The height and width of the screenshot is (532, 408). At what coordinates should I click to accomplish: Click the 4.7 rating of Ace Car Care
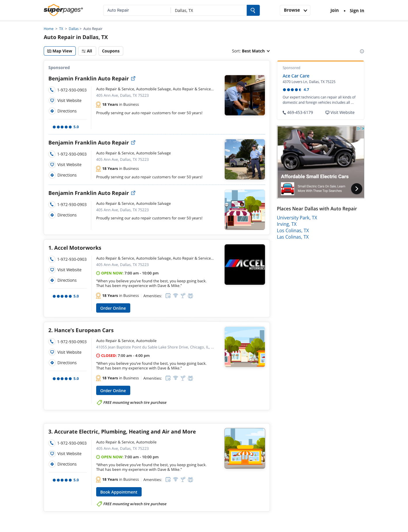pos(296,90)
